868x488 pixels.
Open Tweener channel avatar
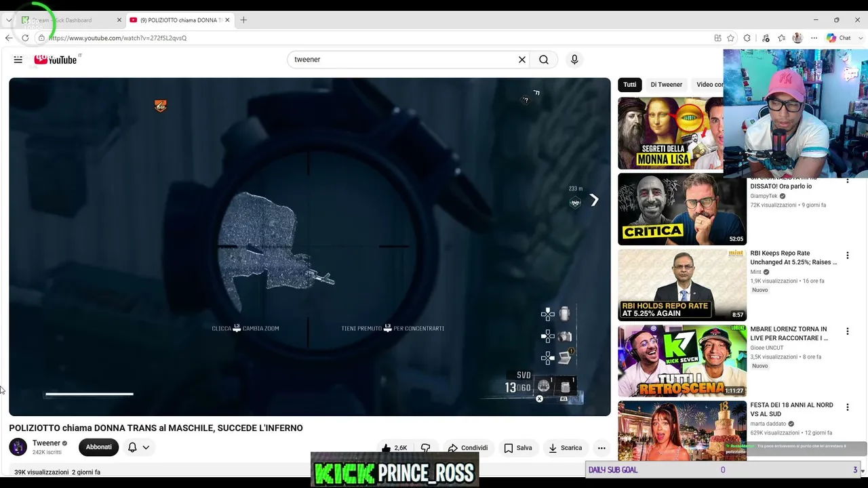click(18, 447)
